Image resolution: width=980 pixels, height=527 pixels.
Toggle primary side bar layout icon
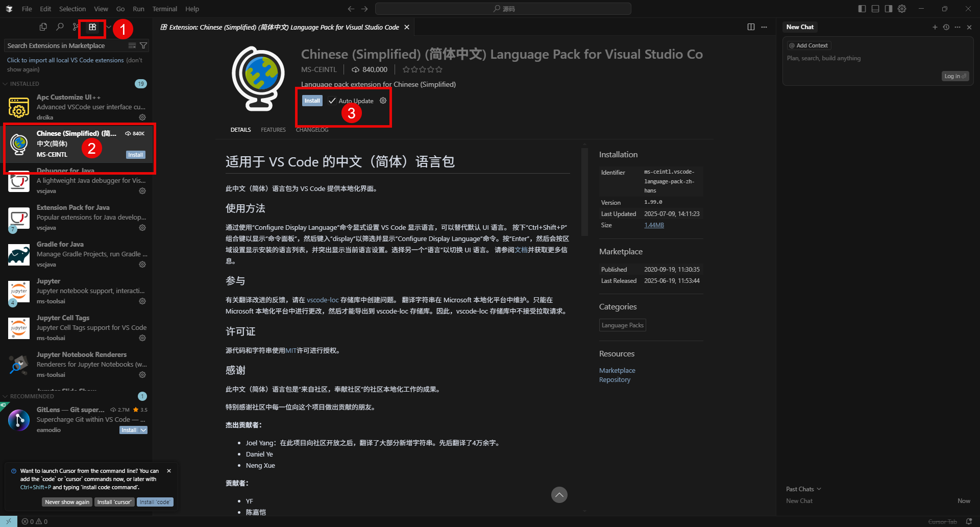pos(862,9)
